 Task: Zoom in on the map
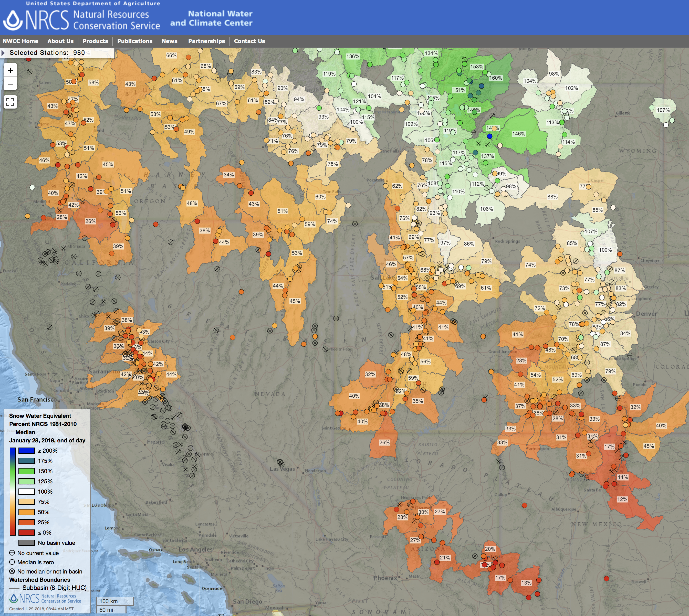(10, 70)
